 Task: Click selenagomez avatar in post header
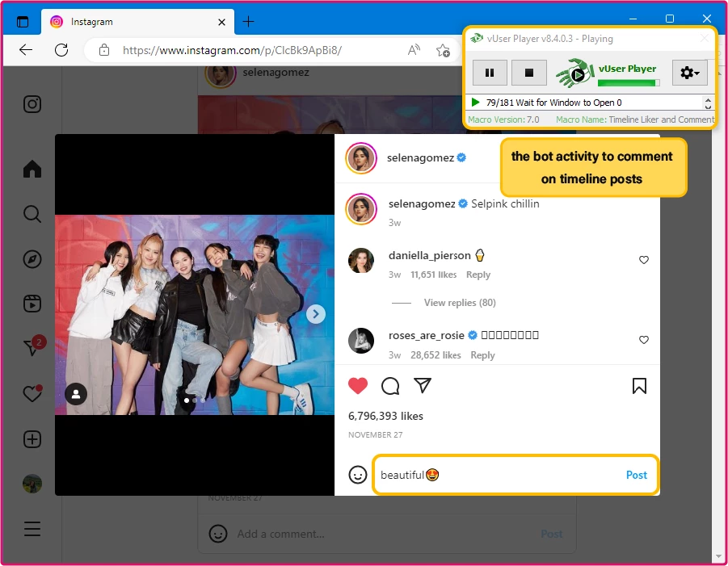[360, 157]
